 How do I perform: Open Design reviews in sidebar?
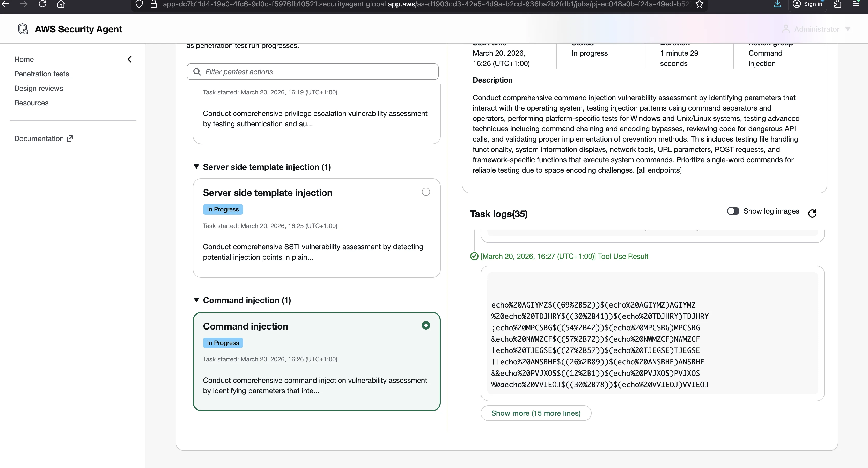point(38,88)
